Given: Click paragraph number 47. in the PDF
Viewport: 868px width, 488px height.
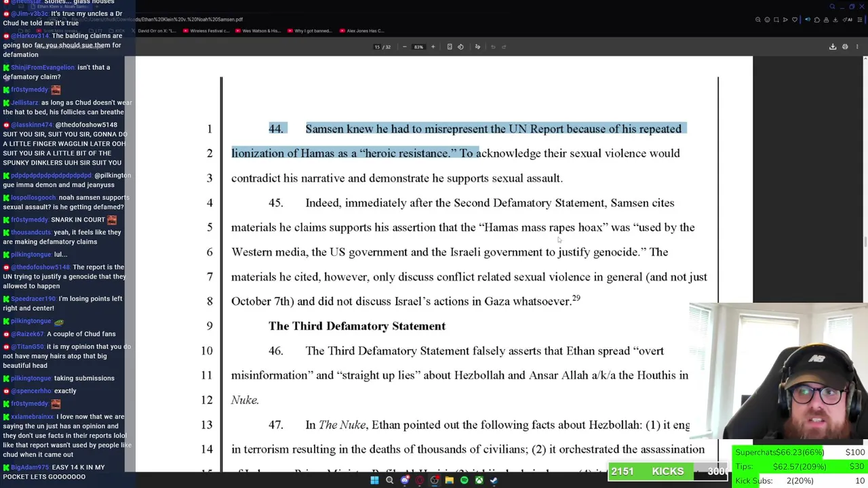Looking at the screenshot, I should 275,425.
